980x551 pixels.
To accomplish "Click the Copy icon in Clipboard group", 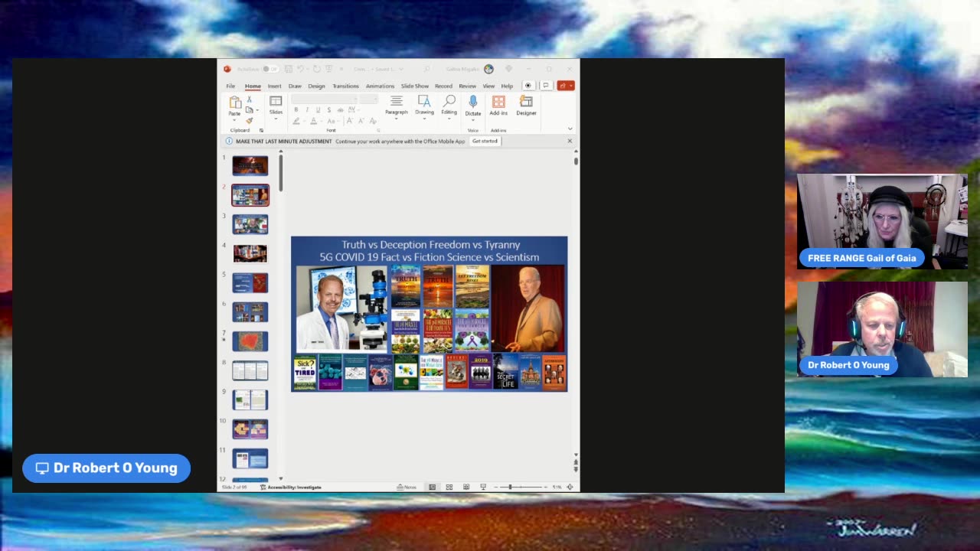I will [x=249, y=110].
